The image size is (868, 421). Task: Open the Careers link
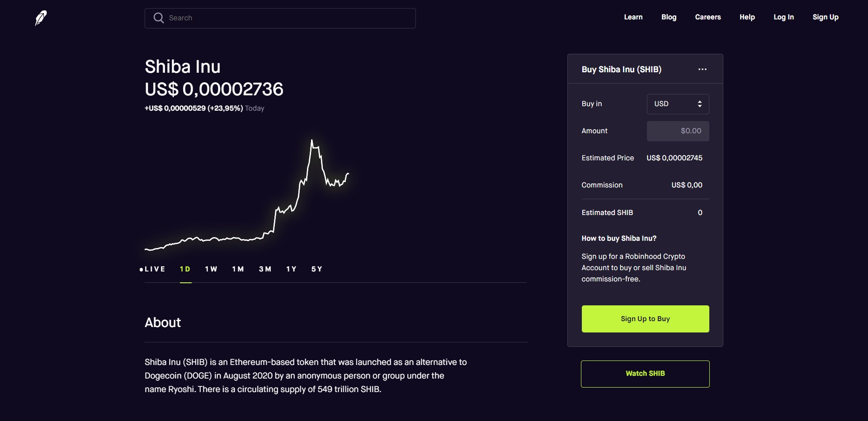pyautogui.click(x=708, y=17)
